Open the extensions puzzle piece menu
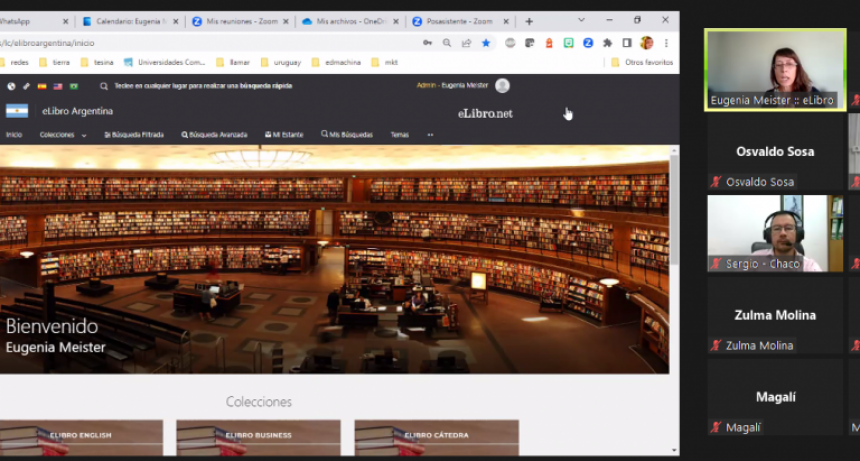Image resolution: width=860 pixels, height=461 pixels. (x=608, y=43)
